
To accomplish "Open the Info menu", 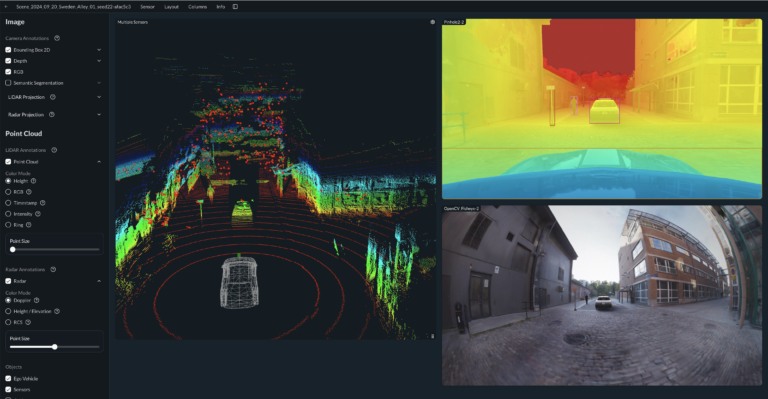I will (221, 7).
